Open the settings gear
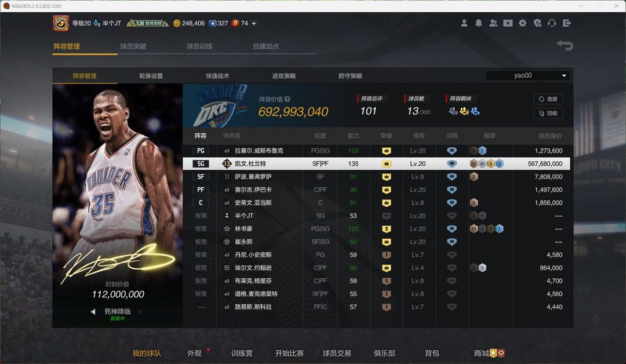This screenshot has width=626, height=364. 523,23
